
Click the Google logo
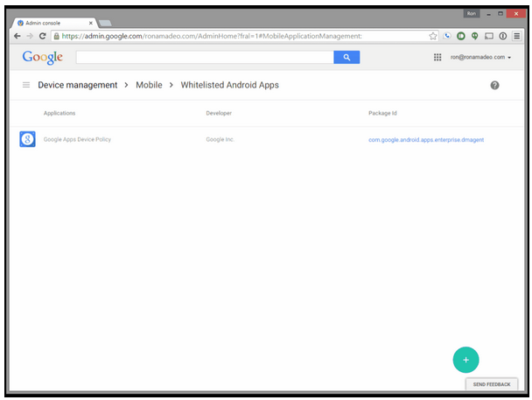(42, 58)
